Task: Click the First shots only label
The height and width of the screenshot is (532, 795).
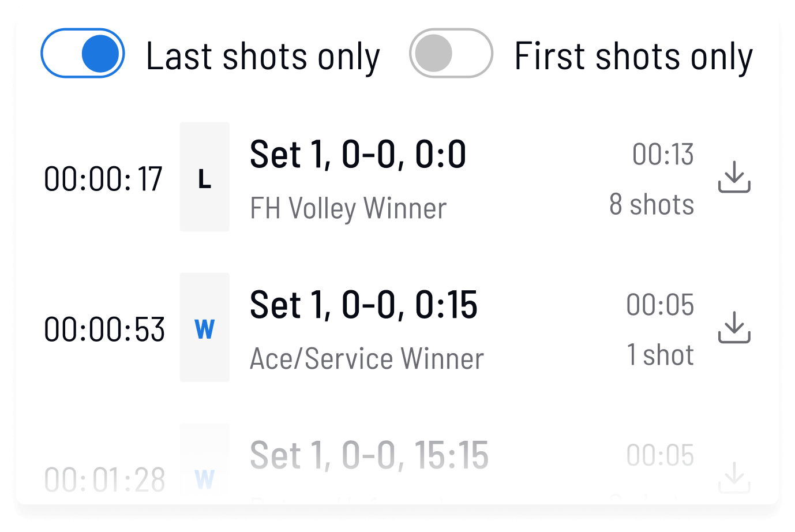Action: pos(633,57)
